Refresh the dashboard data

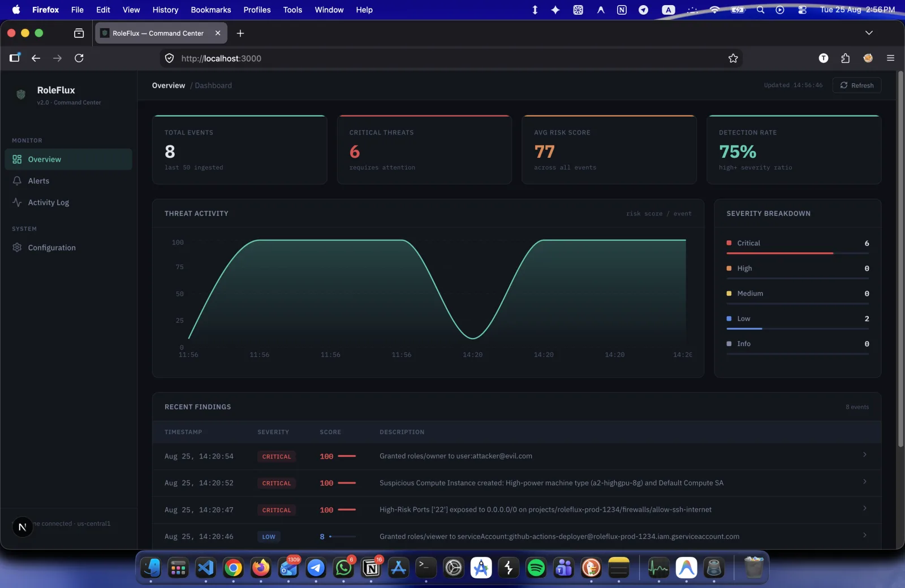(856, 85)
